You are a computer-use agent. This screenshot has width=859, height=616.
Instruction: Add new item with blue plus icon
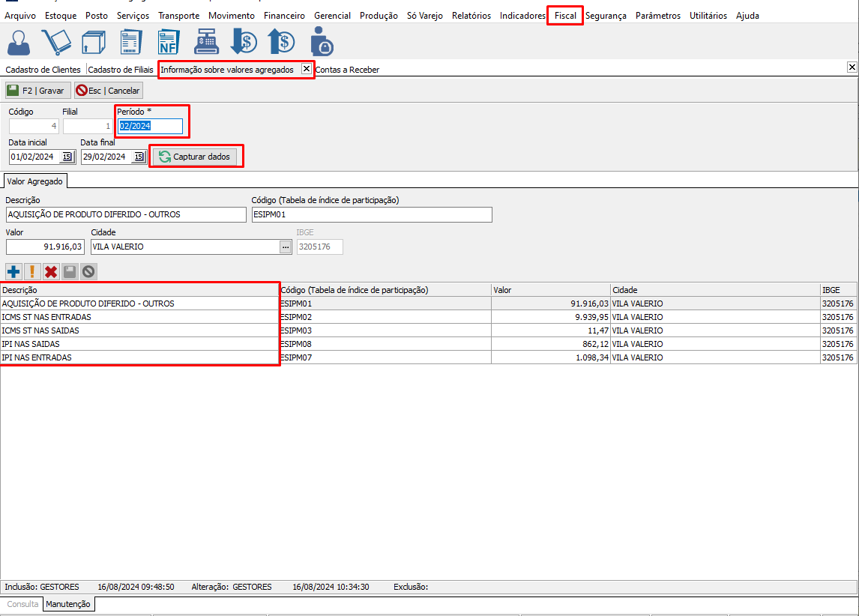pos(13,271)
